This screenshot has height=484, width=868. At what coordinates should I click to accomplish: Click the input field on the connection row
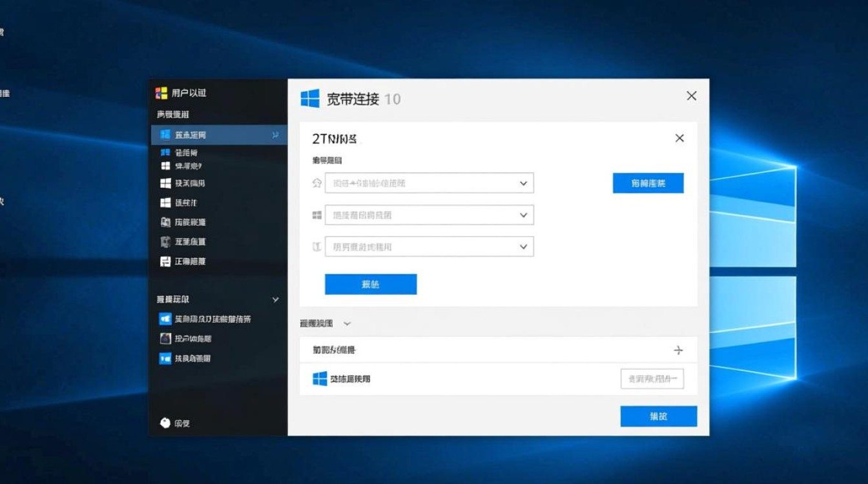point(652,379)
